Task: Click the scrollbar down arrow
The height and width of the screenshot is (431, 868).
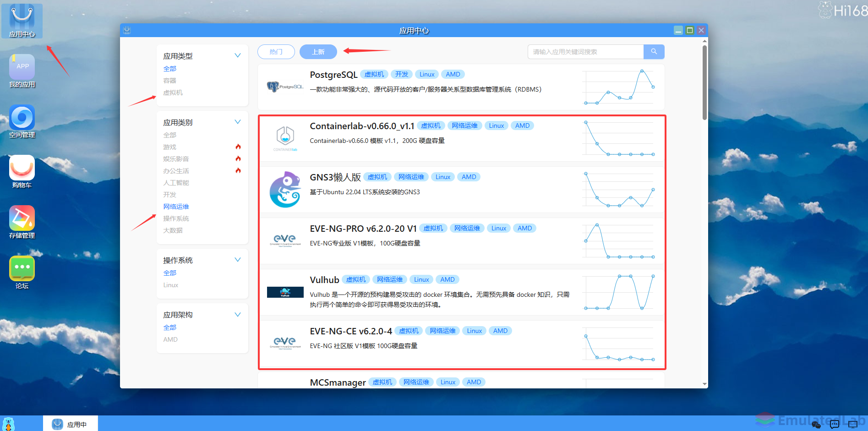Action: 704,384
